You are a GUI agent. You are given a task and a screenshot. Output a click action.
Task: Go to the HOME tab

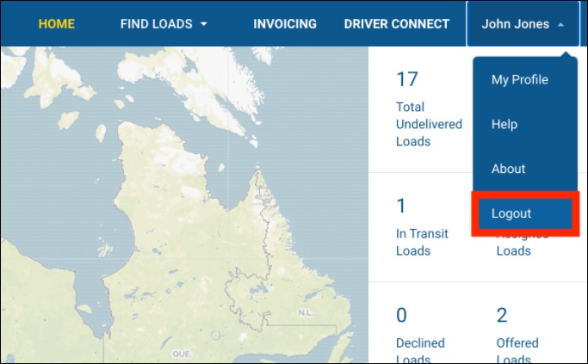pyautogui.click(x=57, y=24)
